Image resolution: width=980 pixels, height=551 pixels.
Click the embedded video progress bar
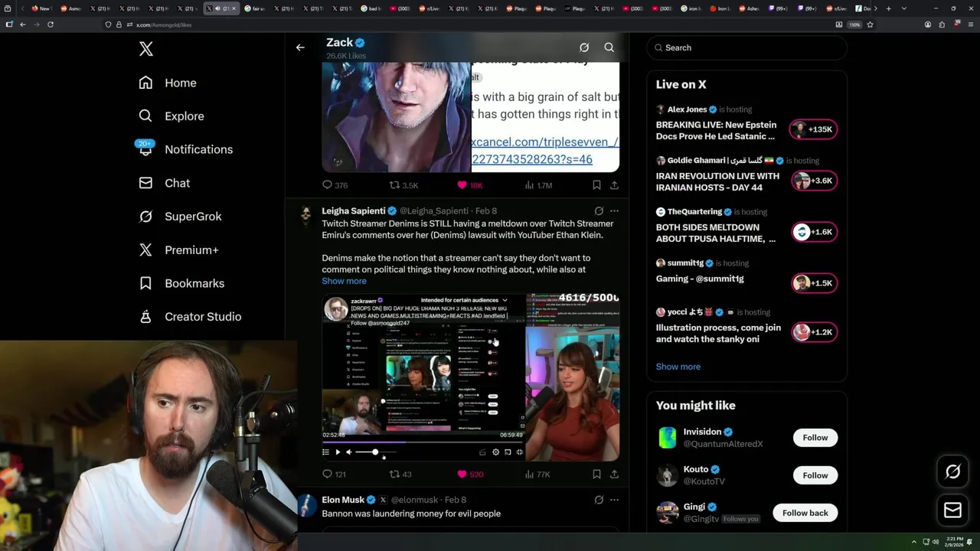tap(423, 442)
